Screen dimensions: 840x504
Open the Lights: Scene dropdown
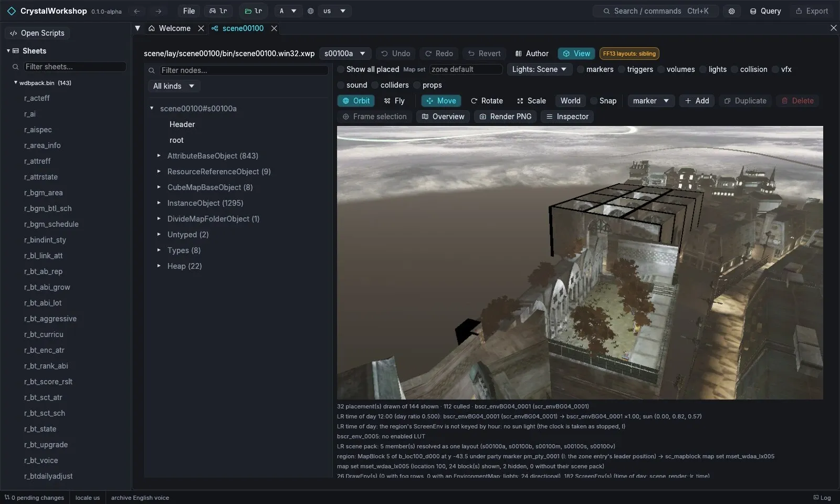tap(539, 69)
